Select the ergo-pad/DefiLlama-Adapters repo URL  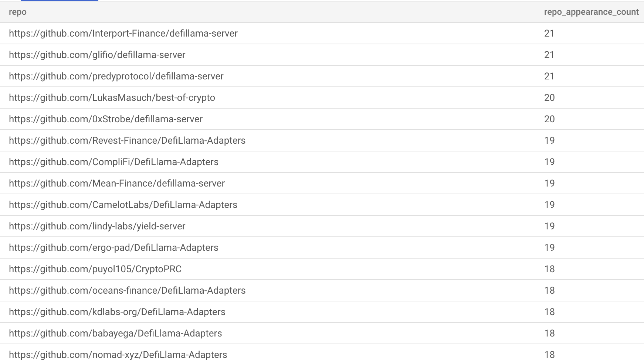pos(113,248)
